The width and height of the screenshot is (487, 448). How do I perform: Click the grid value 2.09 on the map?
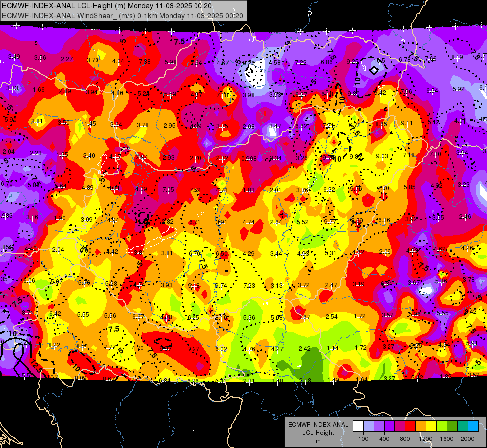[x=385, y=251]
